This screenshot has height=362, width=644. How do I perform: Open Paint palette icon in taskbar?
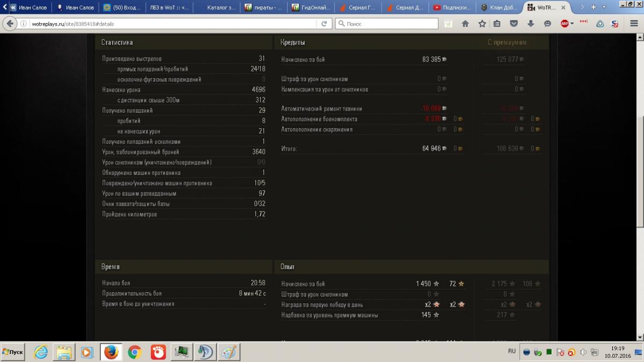[229, 352]
